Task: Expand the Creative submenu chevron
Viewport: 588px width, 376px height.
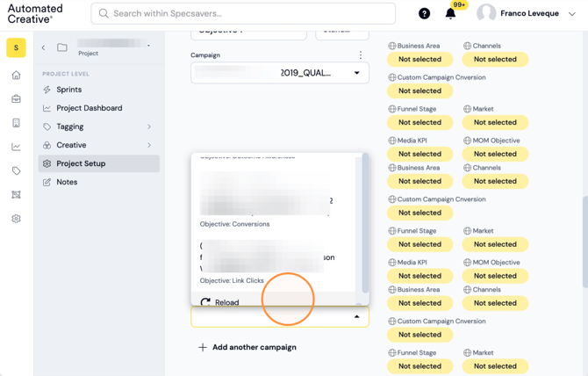Action: (149, 145)
